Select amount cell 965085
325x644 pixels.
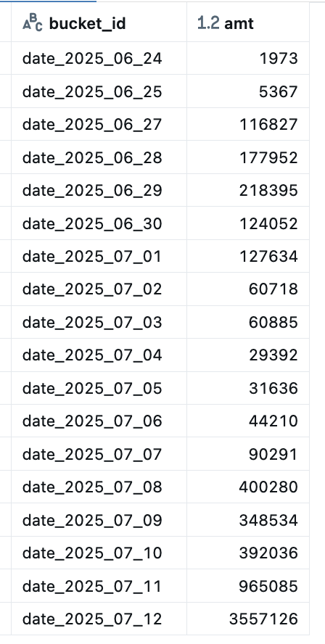248,586
